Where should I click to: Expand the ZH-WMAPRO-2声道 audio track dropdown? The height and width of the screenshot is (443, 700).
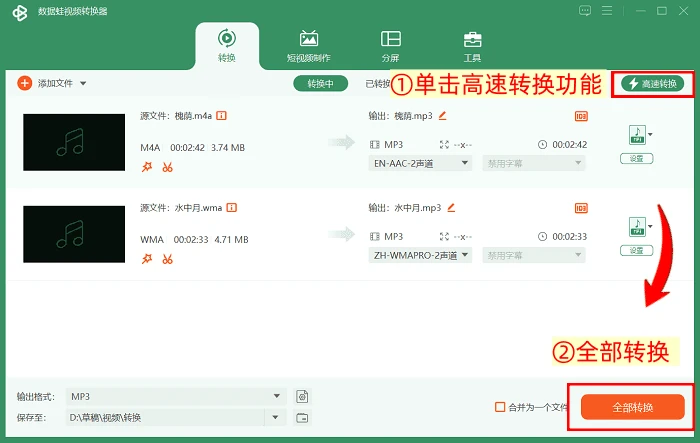(420, 255)
